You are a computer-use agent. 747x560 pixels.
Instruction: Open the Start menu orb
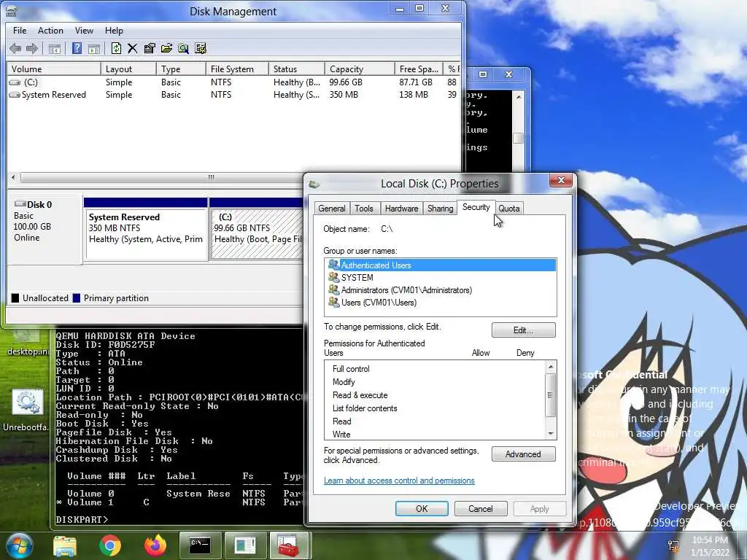pyautogui.click(x=18, y=545)
